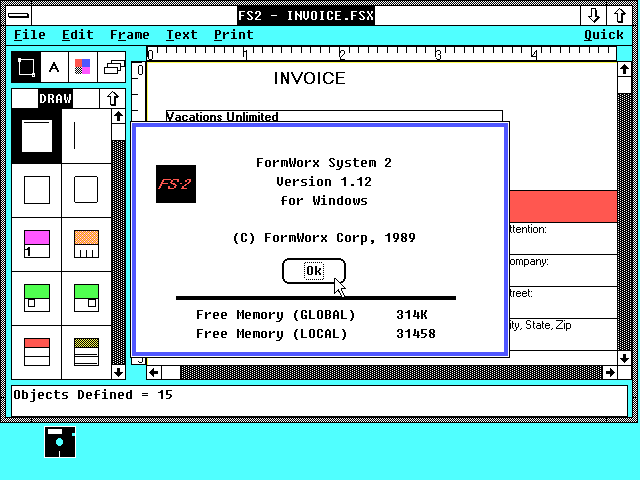Click the horizontal ruler at mark 2
Viewport: 640px width, 480px height.
point(342,54)
